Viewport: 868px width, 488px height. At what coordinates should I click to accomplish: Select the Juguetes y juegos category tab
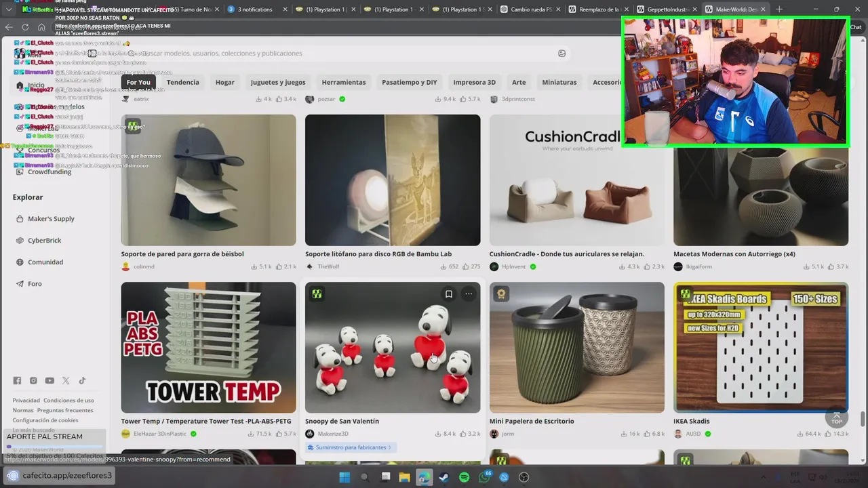(x=278, y=82)
